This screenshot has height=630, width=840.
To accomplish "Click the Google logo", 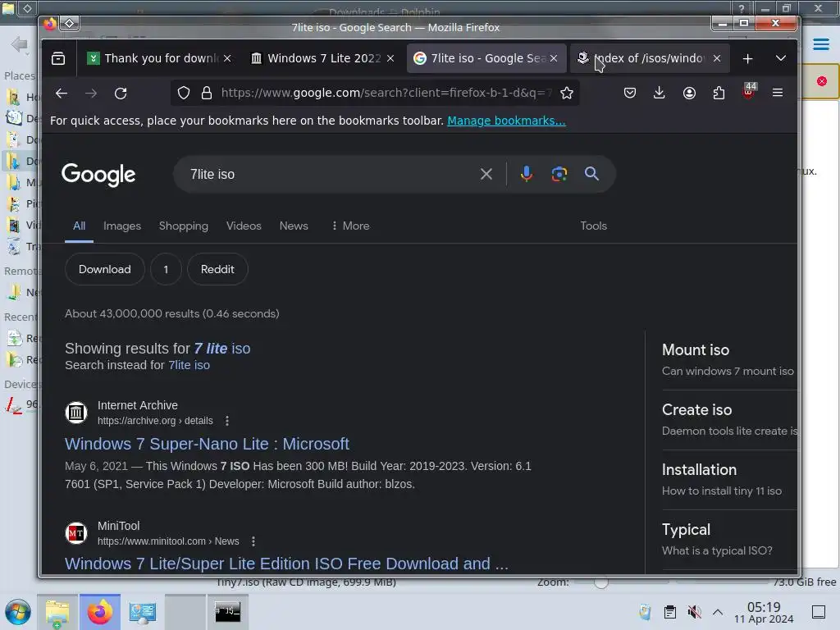I will pyautogui.click(x=98, y=175).
